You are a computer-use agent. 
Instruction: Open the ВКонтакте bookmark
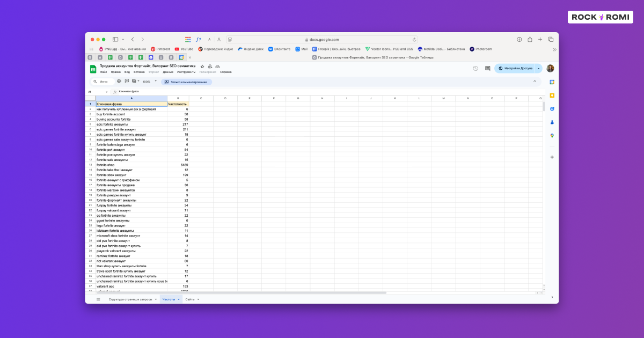point(280,49)
